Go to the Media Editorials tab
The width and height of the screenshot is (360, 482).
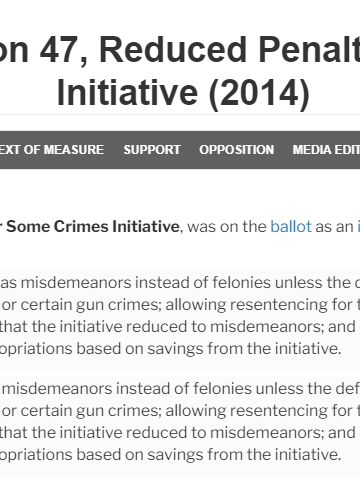(x=326, y=150)
